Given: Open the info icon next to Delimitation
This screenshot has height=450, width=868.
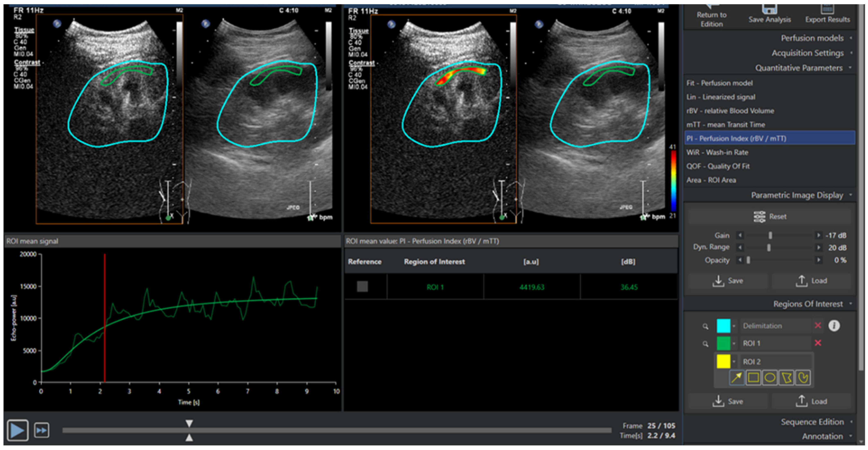Looking at the screenshot, I should [x=834, y=325].
